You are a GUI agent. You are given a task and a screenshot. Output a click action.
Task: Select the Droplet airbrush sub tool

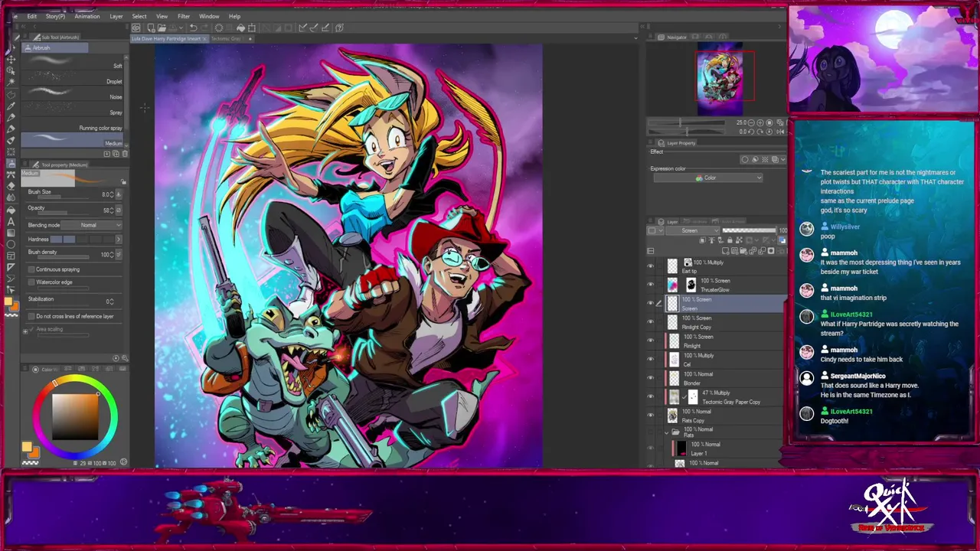point(73,78)
